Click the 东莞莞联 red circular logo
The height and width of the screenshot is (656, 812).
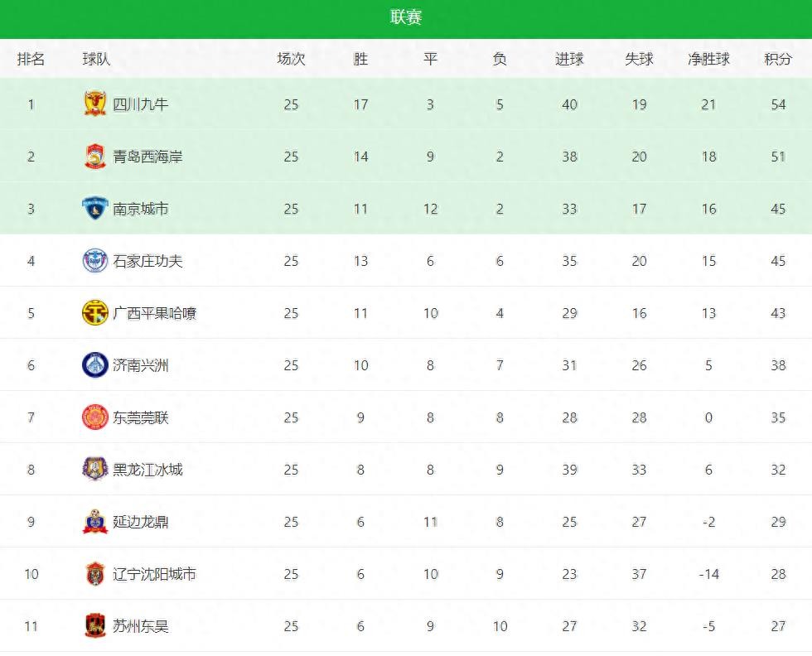[x=95, y=417]
